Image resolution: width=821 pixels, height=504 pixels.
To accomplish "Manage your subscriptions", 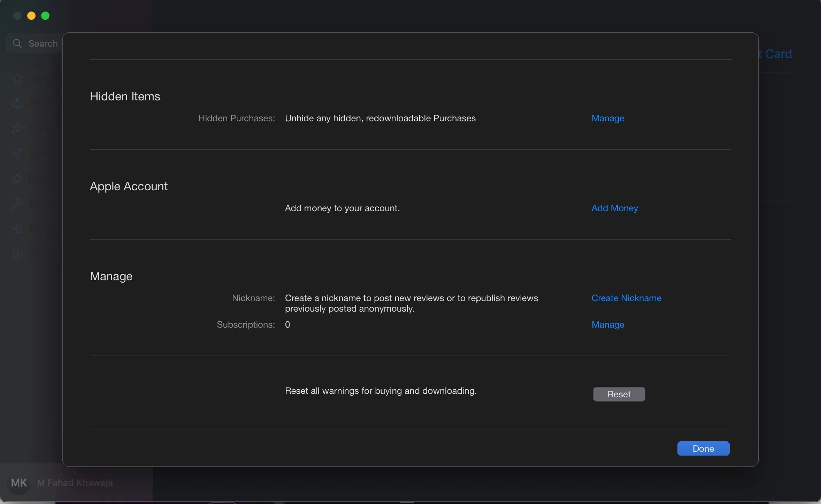I will (608, 324).
